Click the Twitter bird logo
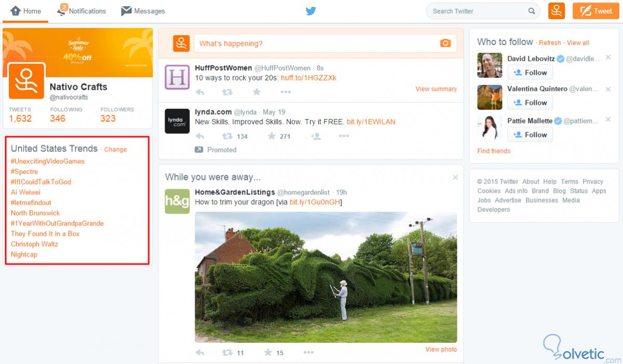The width and height of the screenshot is (623, 364). [311, 11]
